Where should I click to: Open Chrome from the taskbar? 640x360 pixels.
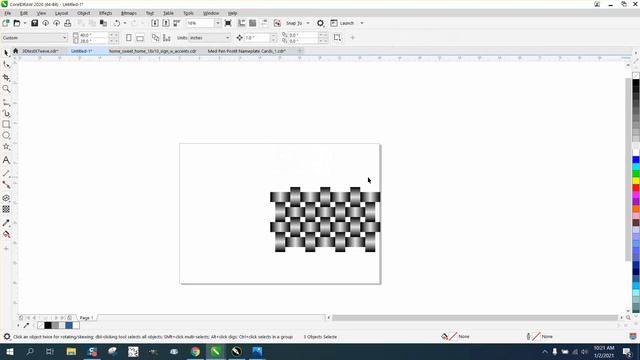195,351
